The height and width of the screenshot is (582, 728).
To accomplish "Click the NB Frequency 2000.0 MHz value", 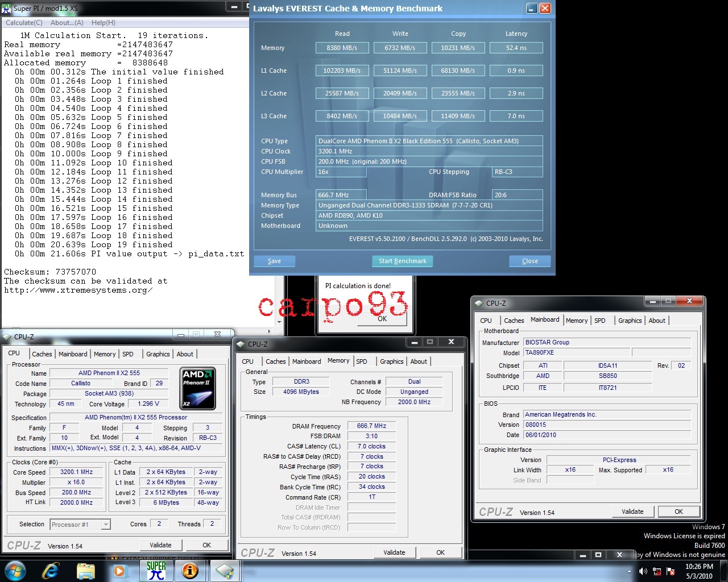I will pyautogui.click(x=414, y=402).
